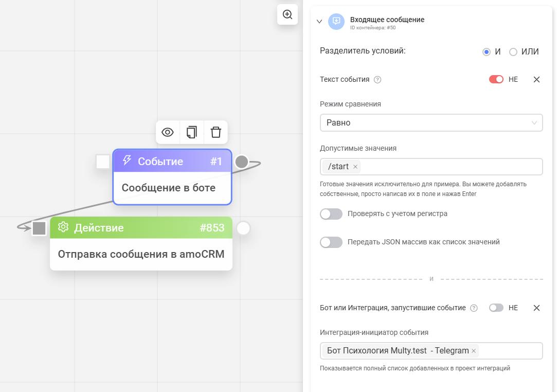This screenshot has height=392, width=557.
Task: Click help icon beside Бот или Интеграция label
Action: point(474,308)
